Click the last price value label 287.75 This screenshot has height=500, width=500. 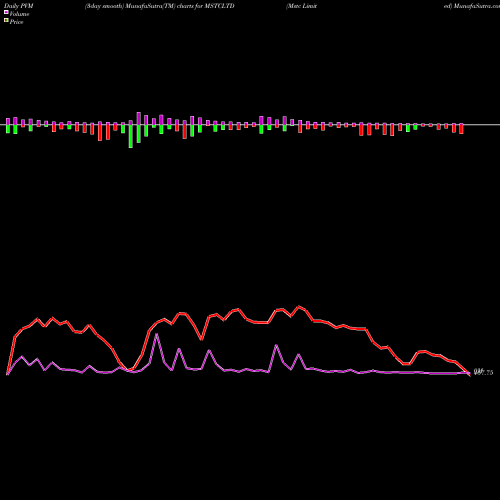coord(483,372)
